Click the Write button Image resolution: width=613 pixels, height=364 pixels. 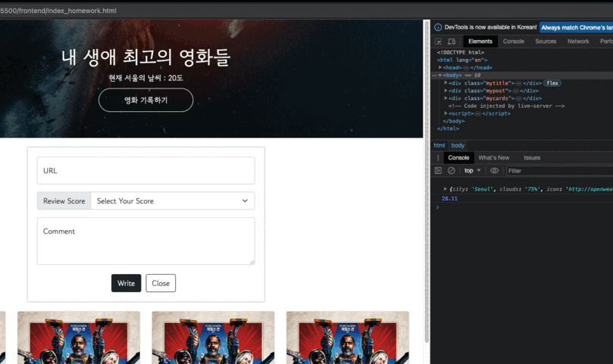point(126,283)
